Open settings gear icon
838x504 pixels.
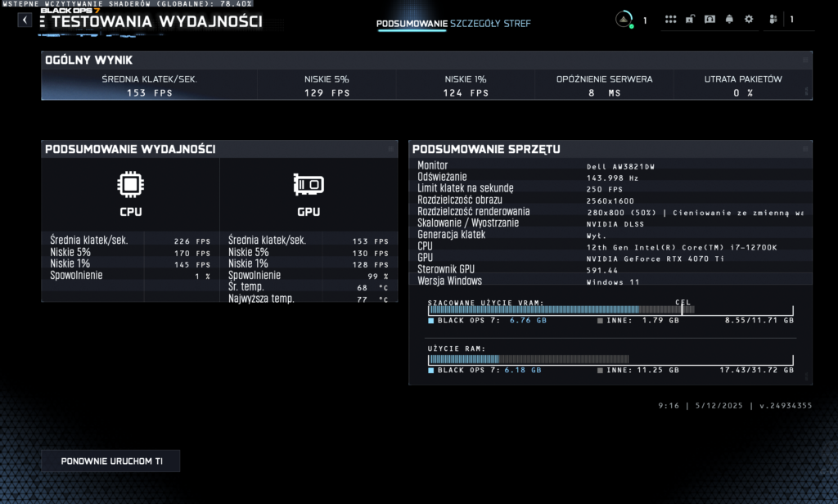pos(748,20)
